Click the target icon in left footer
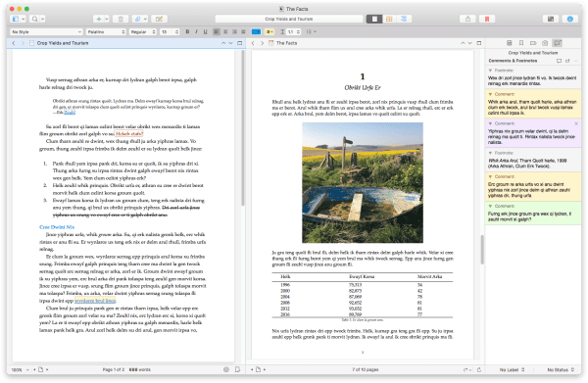Viewport: 588px width, 383px height. (x=226, y=370)
